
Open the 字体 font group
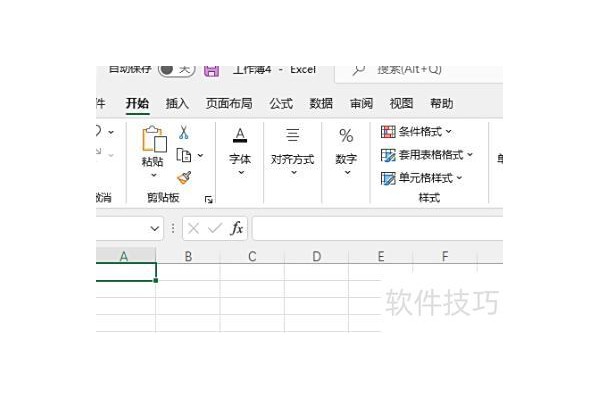point(240,152)
